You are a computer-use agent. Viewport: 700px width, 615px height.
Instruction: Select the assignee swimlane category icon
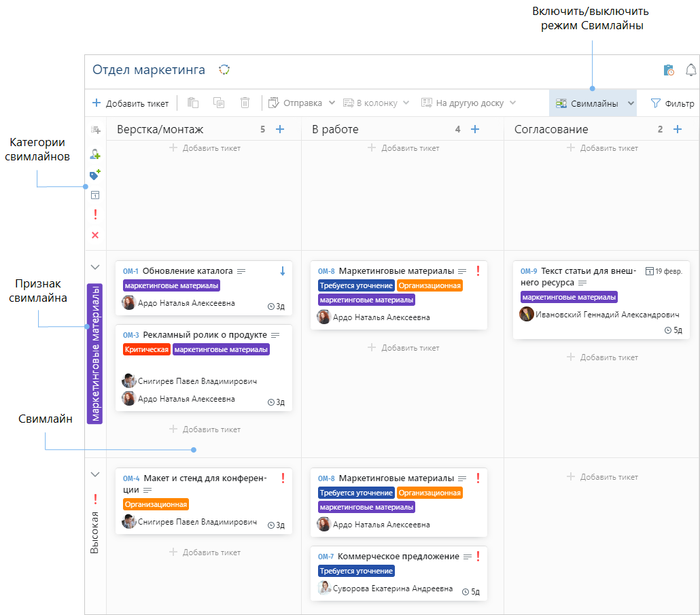95,154
